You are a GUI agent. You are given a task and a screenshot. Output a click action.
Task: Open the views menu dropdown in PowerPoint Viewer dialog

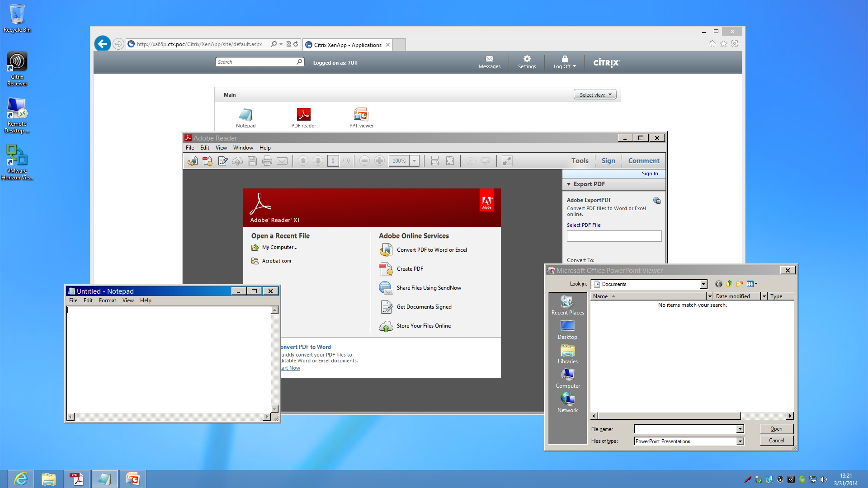click(x=752, y=284)
